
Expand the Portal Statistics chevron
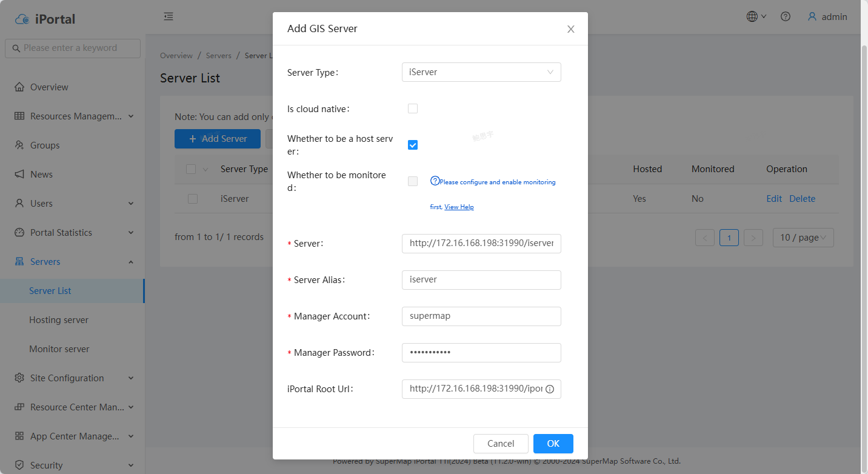click(x=131, y=232)
